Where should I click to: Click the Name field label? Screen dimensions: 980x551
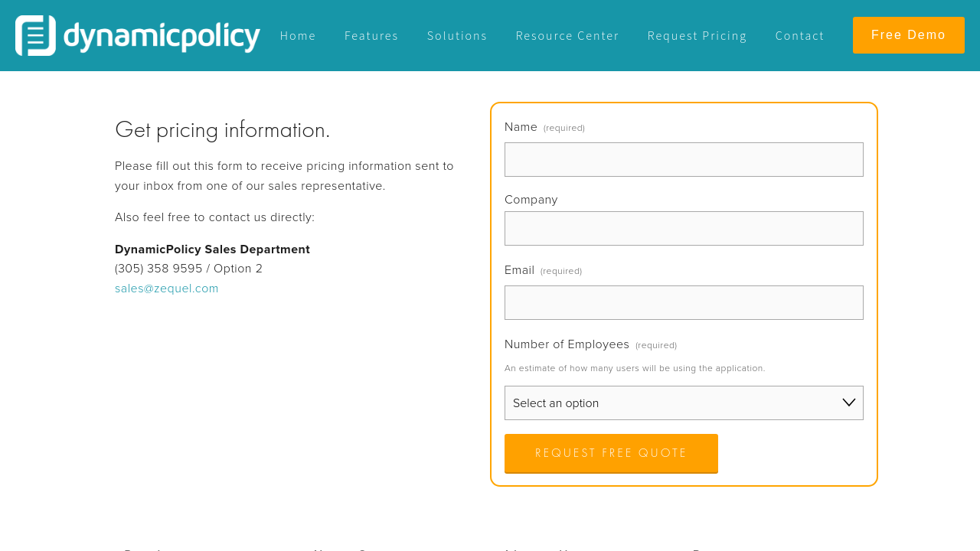click(x=521, y=127)
